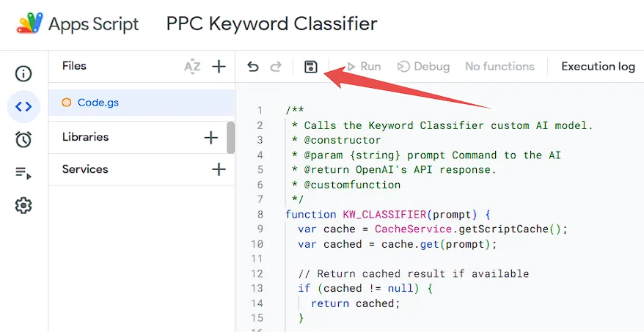Click line number 13 in the gutter
Image resolution: width=644 pixels, height=332 pixels.
(x=257, y=289)
